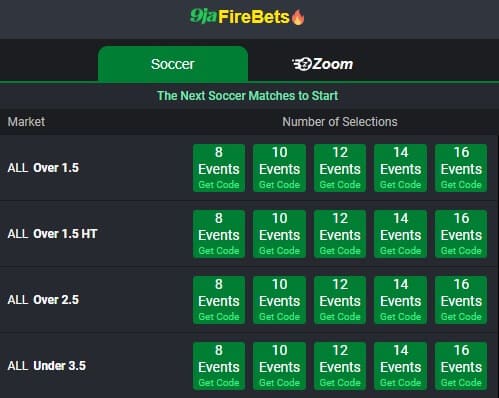This screenshot has height=398, width=499.
Task: Open the Zoom soccer tab
Action: pyautogui.click(x=323, y=64)
